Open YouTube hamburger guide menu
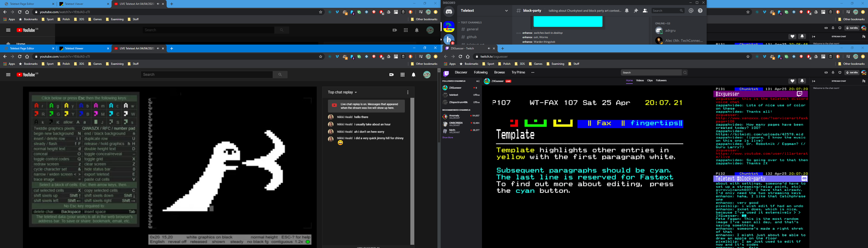 pos(8,75)
